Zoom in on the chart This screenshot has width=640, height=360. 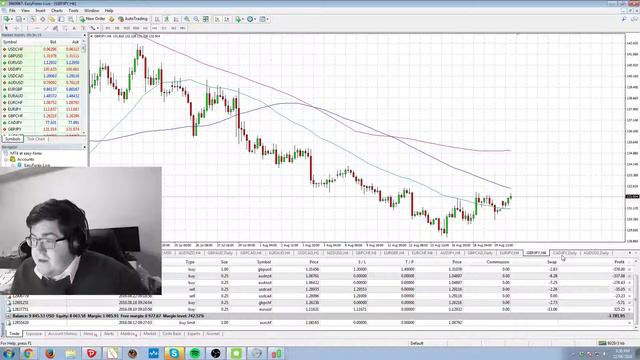coord(187,19)
